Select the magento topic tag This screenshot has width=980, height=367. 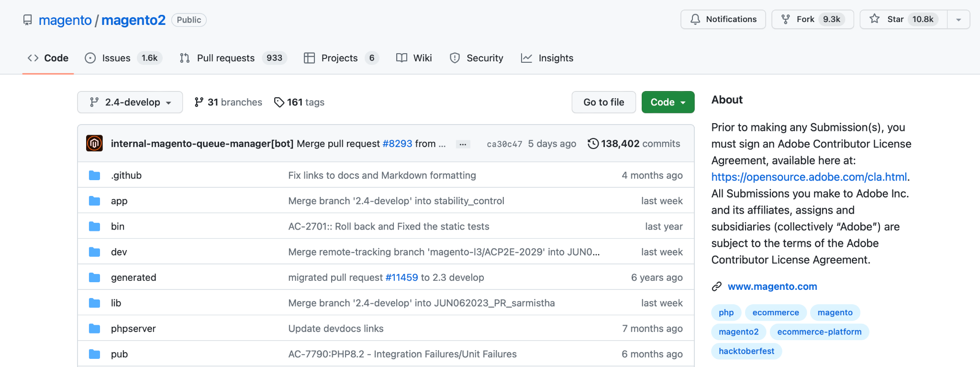835,312
